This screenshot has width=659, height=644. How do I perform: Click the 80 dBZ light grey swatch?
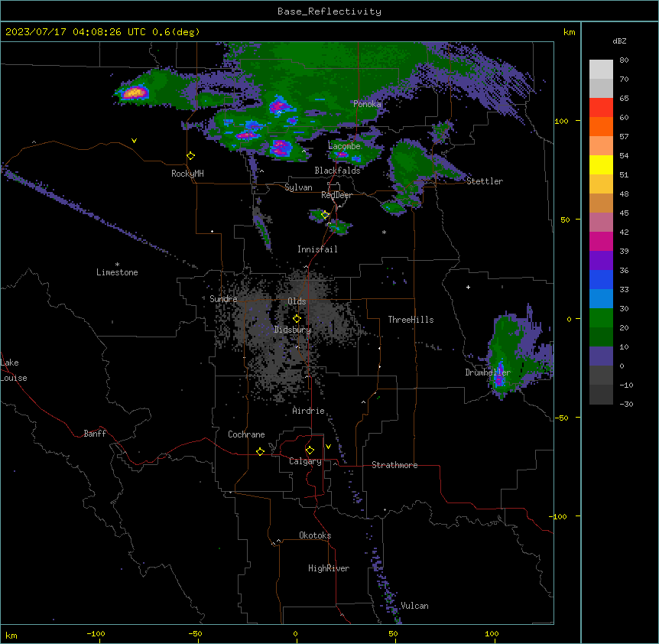click(601, 70)
